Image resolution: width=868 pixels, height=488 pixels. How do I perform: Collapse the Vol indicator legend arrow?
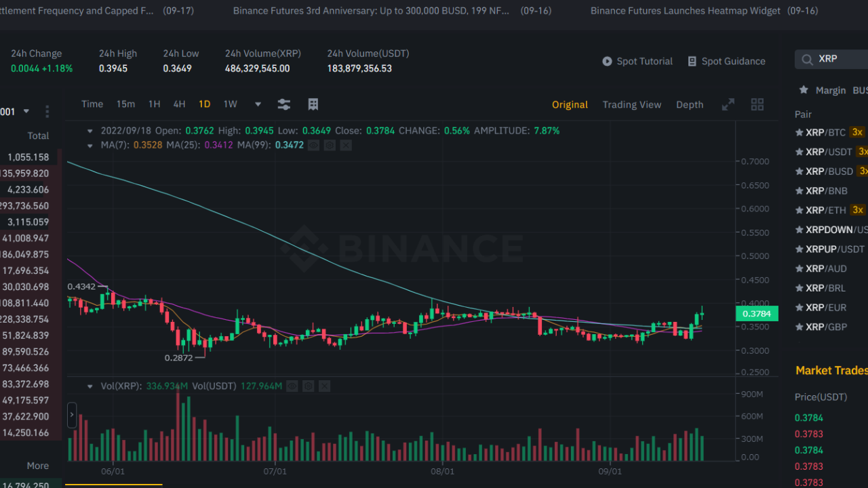coord(90,386)
